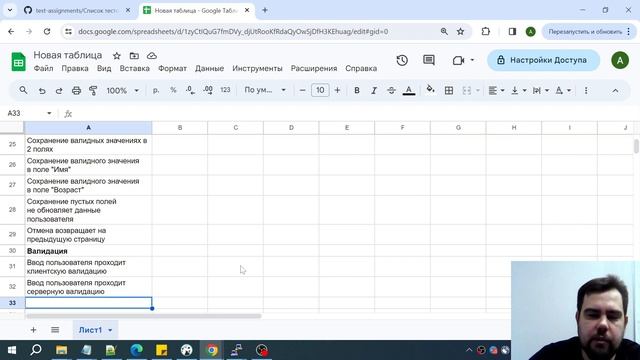This screenshot has height=360, width=640.
Task: Increase font size with plus
Action: tap(337, 90)
